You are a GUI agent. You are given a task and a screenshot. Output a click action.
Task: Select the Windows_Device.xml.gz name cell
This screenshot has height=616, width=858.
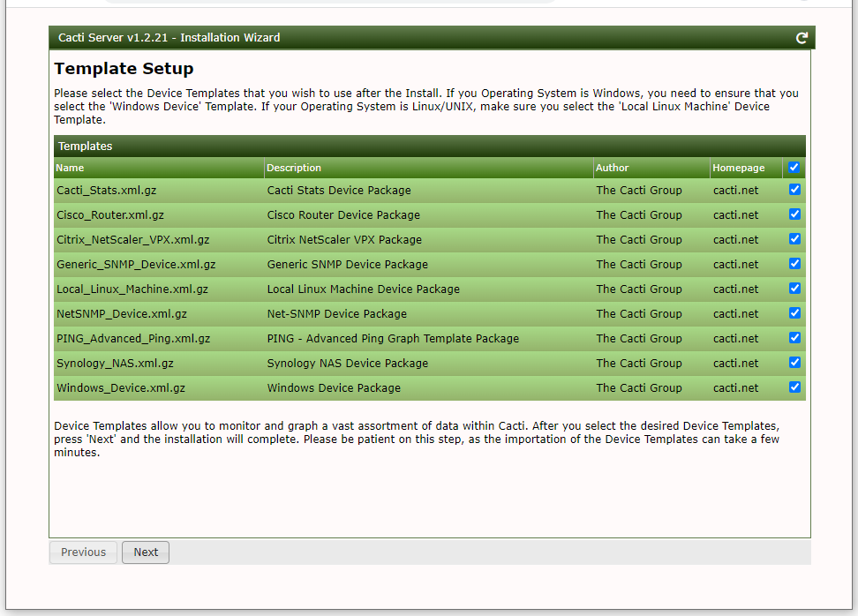(x=159, y=388)
